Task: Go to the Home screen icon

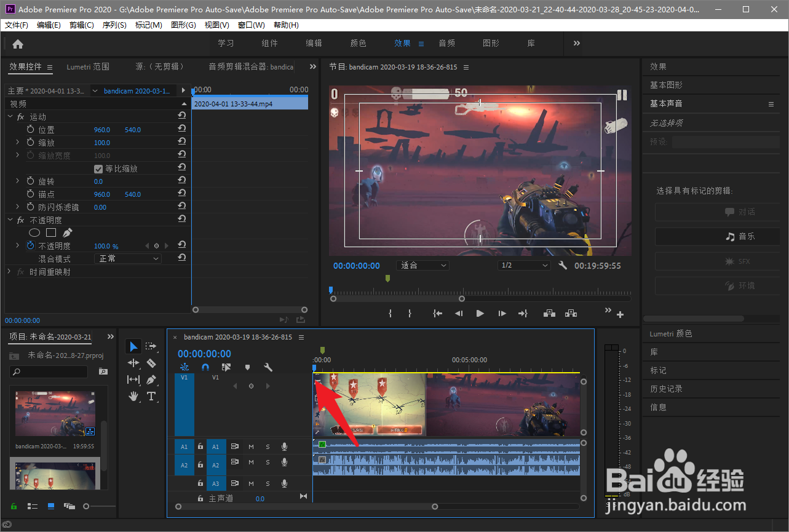Action: 18,44
